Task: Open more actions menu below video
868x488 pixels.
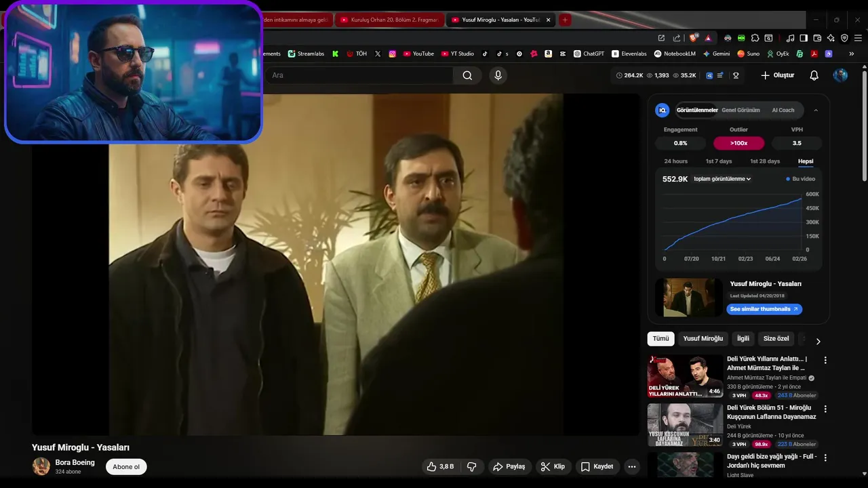Action: pos(632,466)
